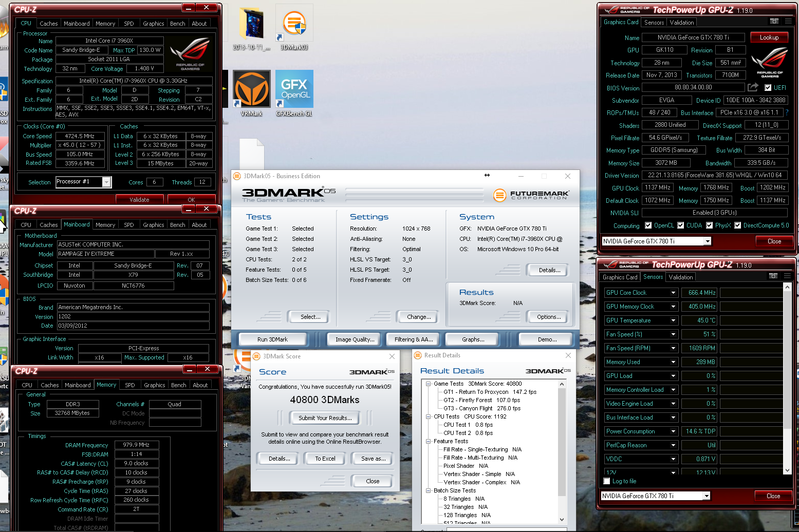Click the BIOS export share icon in GPU-Z
Image resolution: width=799 pixels, height=532 pixels.
(x=753, y=87)
